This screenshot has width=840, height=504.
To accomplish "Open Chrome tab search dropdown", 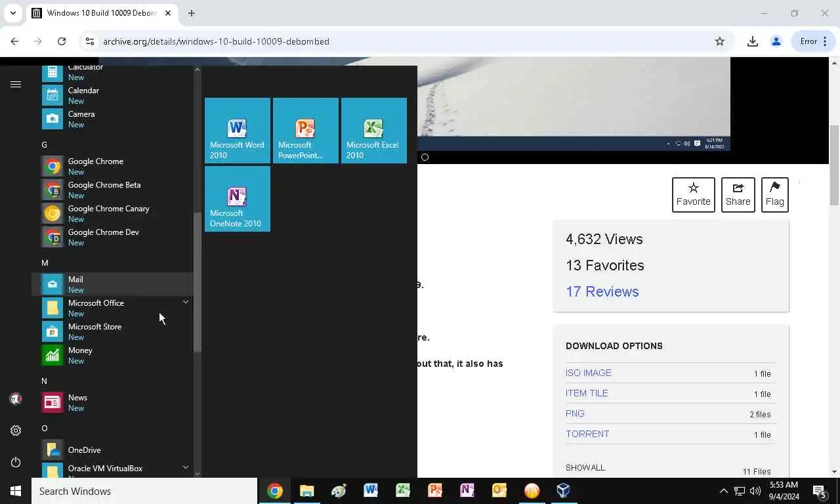I will 12,13.
